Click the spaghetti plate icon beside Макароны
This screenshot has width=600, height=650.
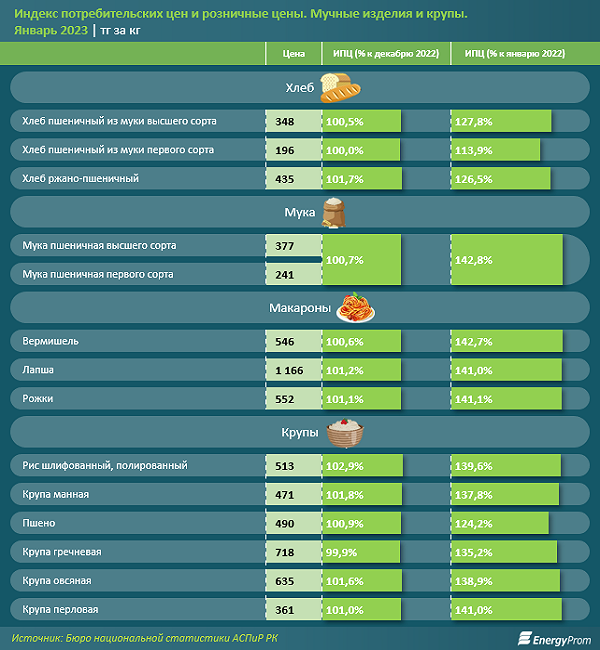(x=355, y=307)
